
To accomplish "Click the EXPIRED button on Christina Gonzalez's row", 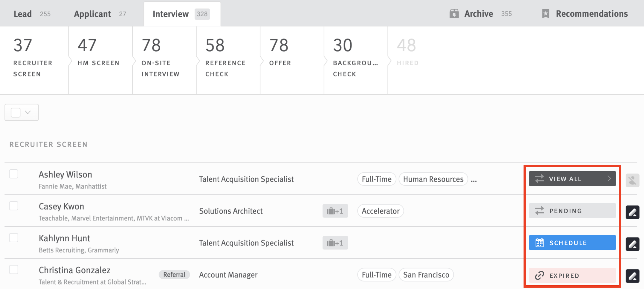I will [x=572, y=276].
